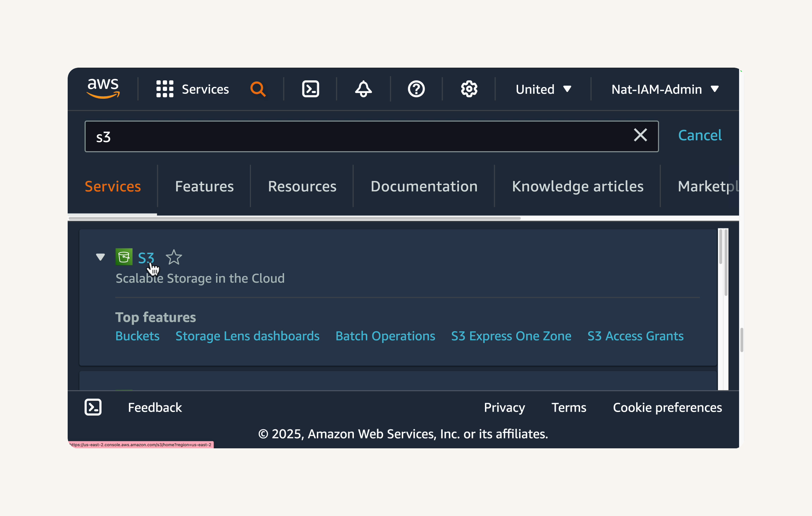Switch to the Knowledge articles tab
The width and height of the screenshot is (812, 516).
(578, 186)
